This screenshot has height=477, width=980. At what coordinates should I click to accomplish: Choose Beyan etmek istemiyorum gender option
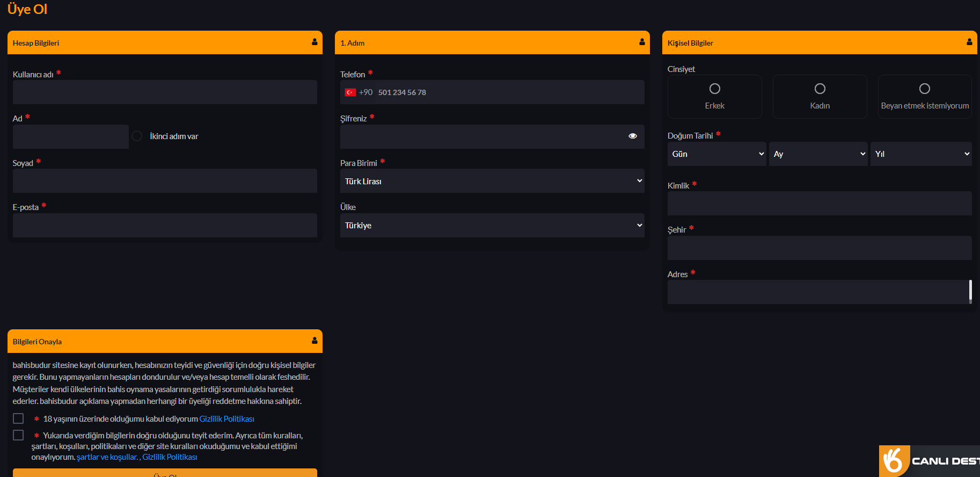tap(924, 89)
